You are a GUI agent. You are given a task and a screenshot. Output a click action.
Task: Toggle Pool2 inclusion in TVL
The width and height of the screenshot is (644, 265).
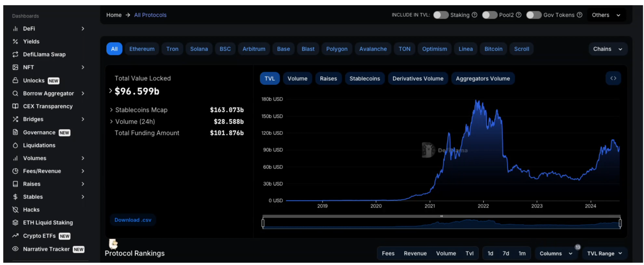490,15
